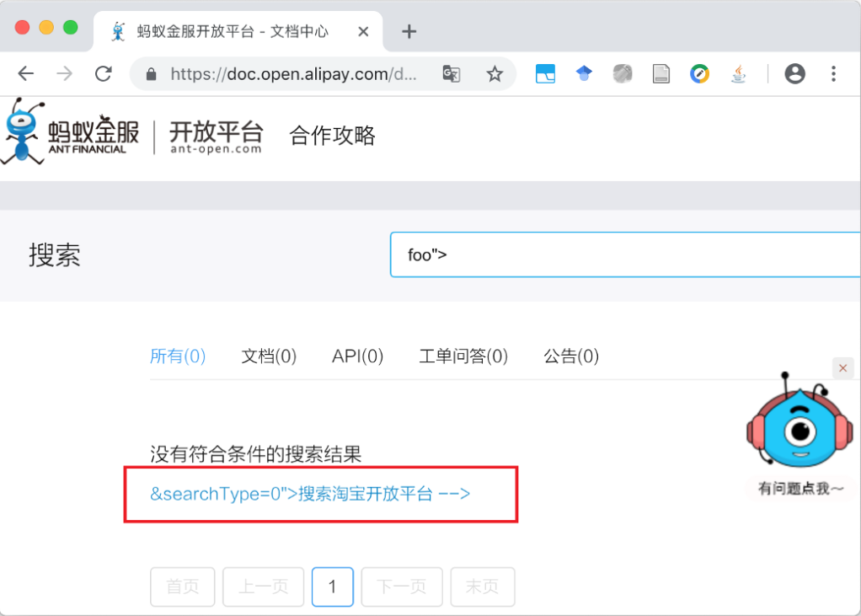
Task: Open a new browser tab with plus
Action: [x=409, y=31]
